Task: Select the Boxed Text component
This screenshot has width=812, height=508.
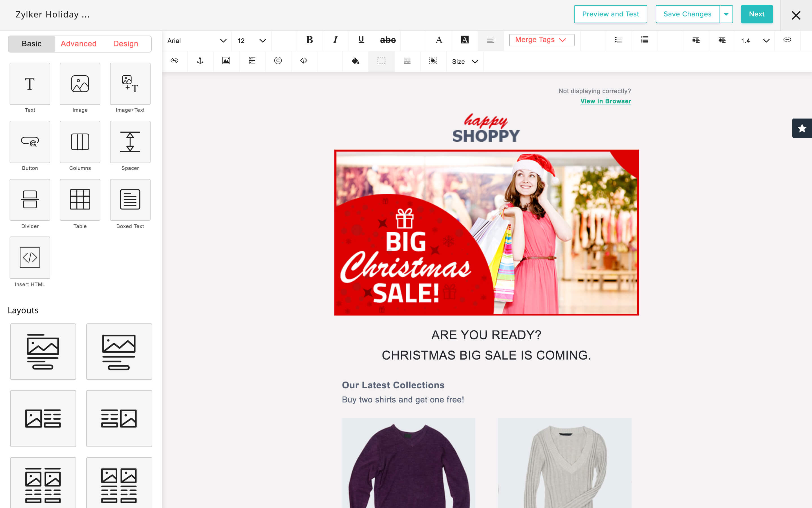Action: click(x=130, y=200)
